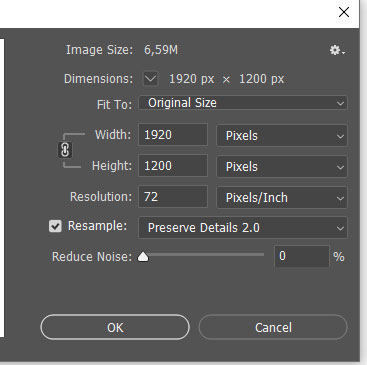Uncheck the Resample checkbox

(55, 226)
